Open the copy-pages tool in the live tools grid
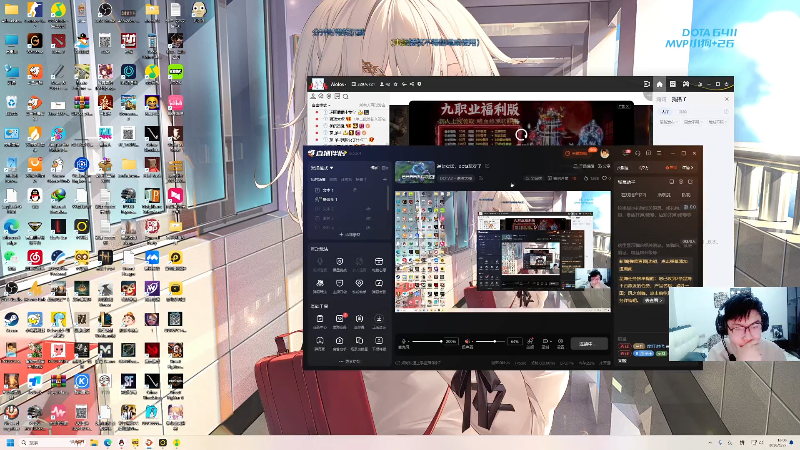The width and height of the screenshot is (800, 450). [359, 343]
